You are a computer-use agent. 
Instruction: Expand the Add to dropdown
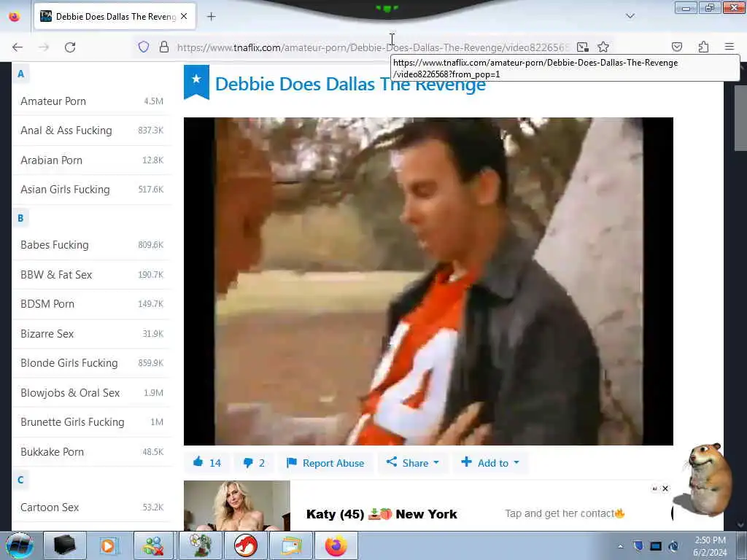(x=490, y=463)
